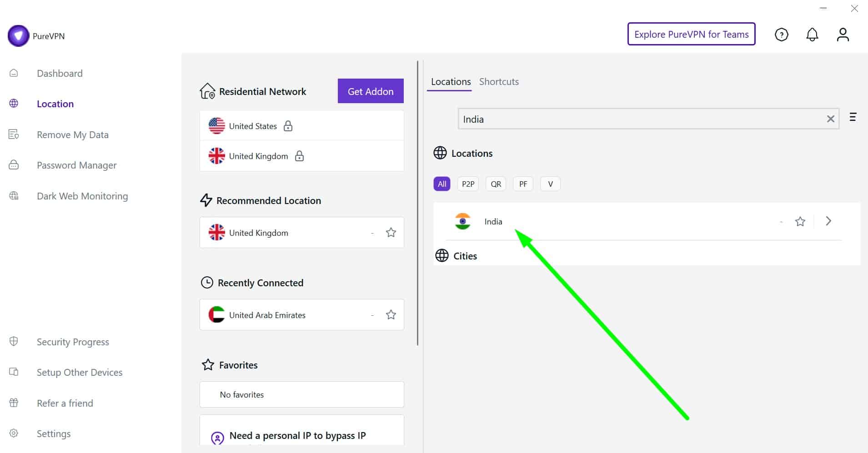Click the Settings gear icon
This screenshot has width=868, height=453.
pos(14,433)
